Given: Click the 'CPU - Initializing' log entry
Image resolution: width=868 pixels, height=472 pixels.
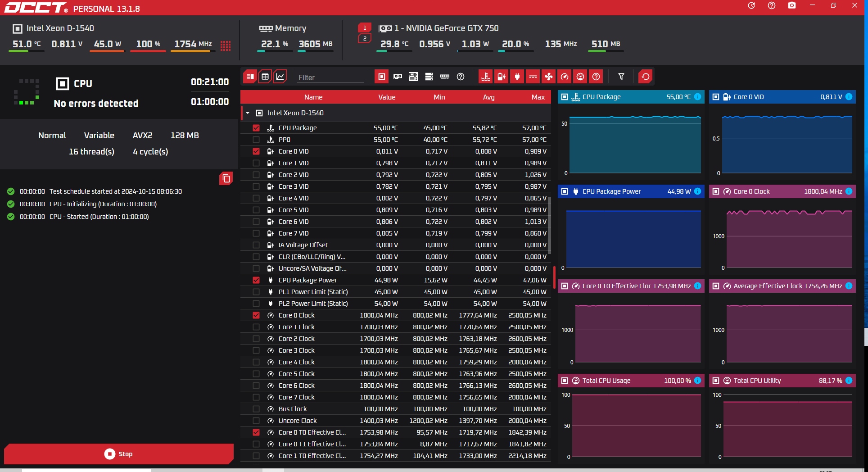Looking at the screenshot, I should click(103, 204).
